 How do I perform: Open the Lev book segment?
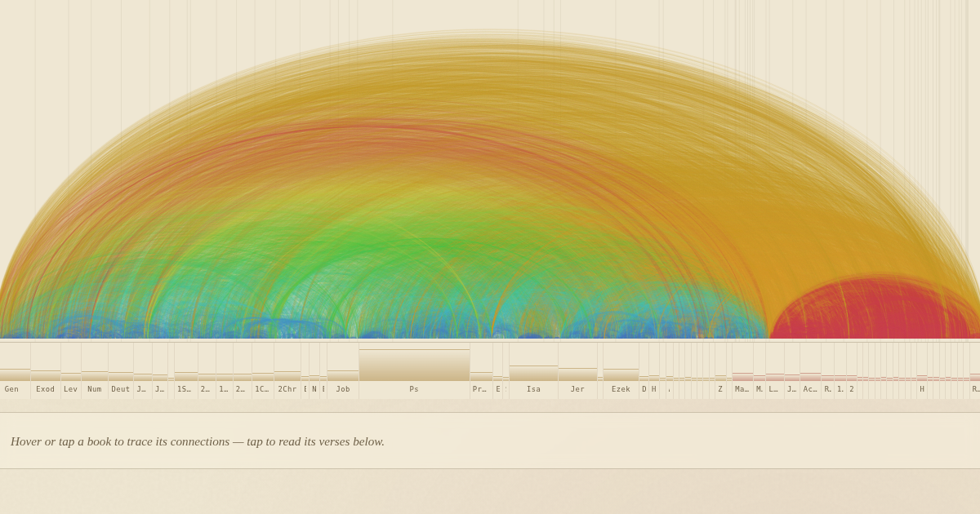[x=71, y=370]
